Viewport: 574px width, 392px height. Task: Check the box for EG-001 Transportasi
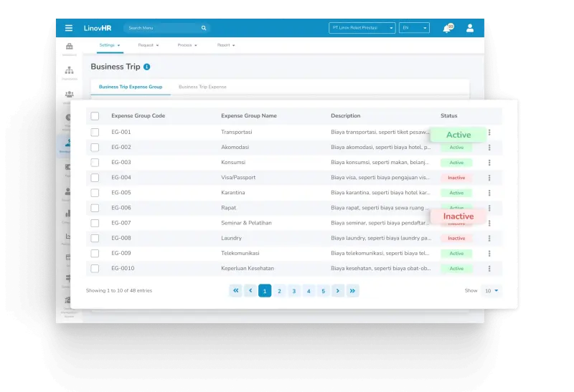point(95,133)
